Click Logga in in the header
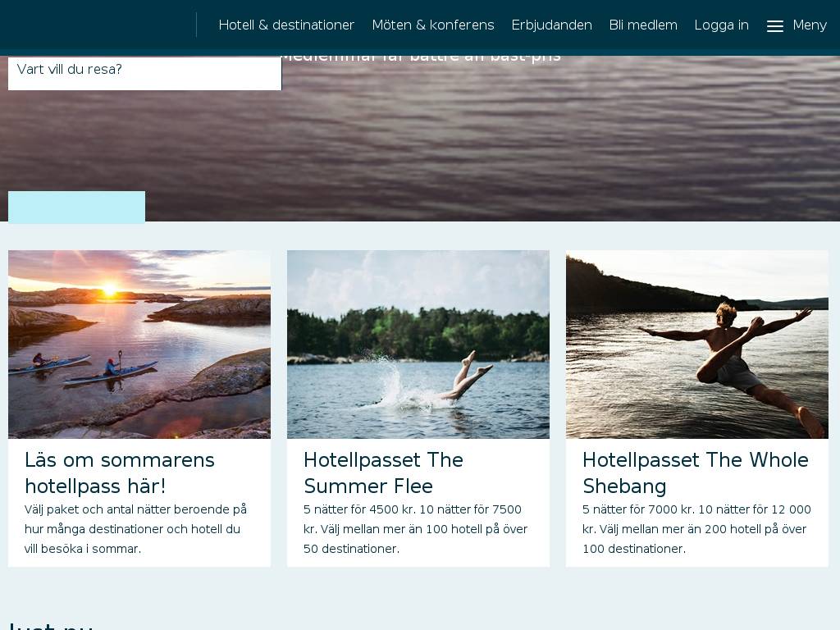Screen dimensions: 840x630 click(x=721, y=25)
